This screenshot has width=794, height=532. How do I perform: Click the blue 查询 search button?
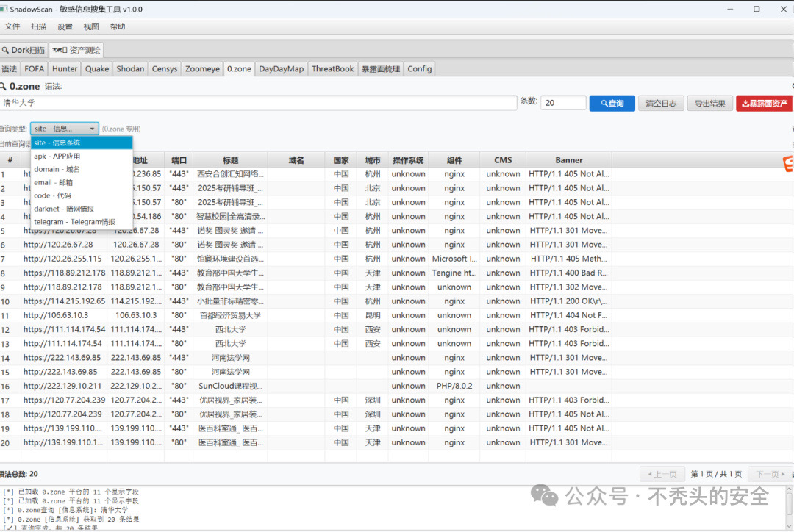pos(612,104)
